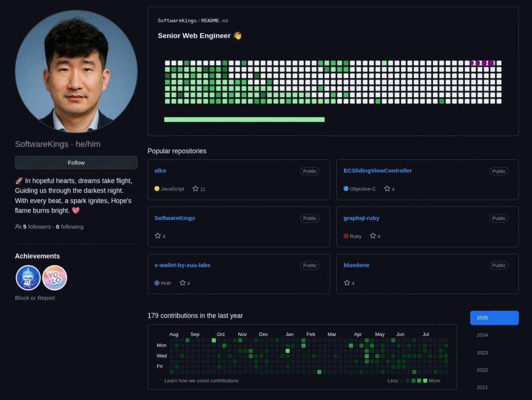The width and height of the screenshot is (532, 400).
Task: Select the 2025 contributions year
Action: pos(494,318)
